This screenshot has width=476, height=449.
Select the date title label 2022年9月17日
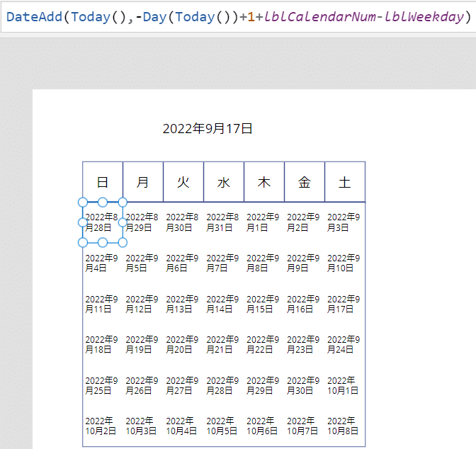(x=208, y=129)
